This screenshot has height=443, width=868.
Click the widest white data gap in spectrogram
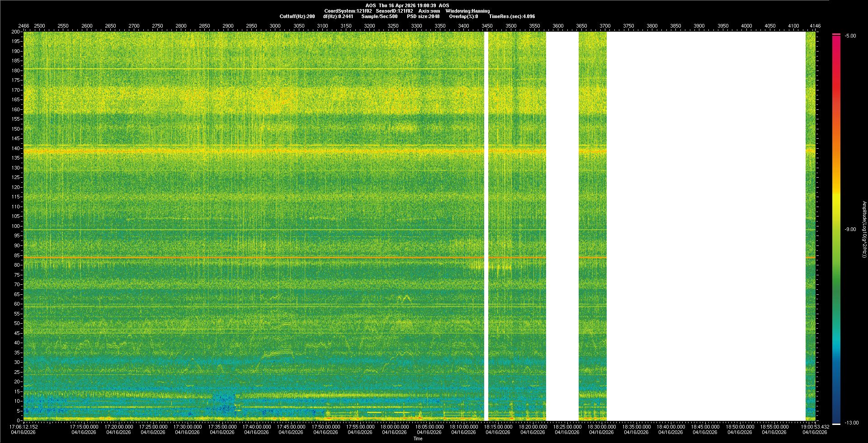[x=705, y=226]
